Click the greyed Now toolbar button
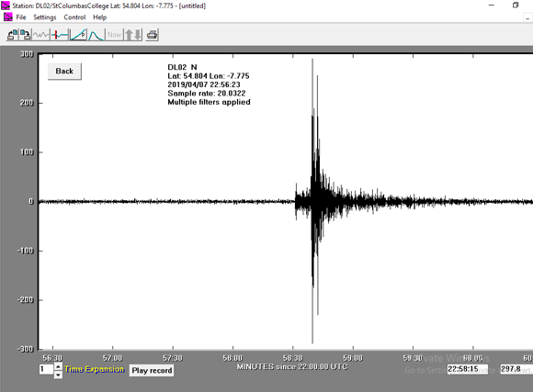This screenshot has width=533, height=392. point(114,35)
